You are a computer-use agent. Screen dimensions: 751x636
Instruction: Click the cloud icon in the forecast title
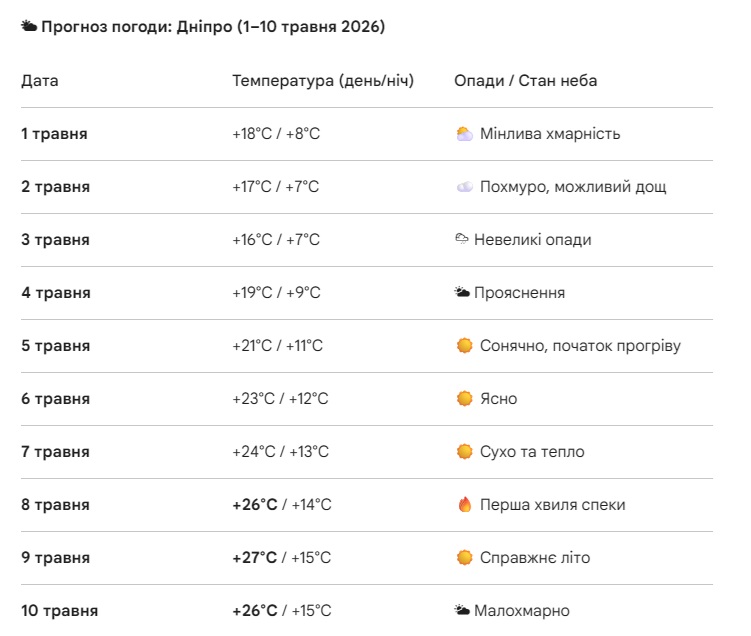click(29, 27)
